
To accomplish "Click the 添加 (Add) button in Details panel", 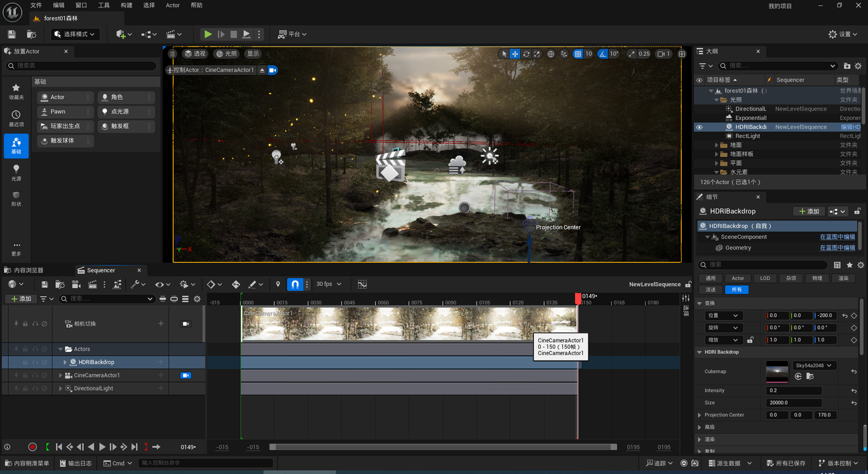I will (x=809, y=211).
